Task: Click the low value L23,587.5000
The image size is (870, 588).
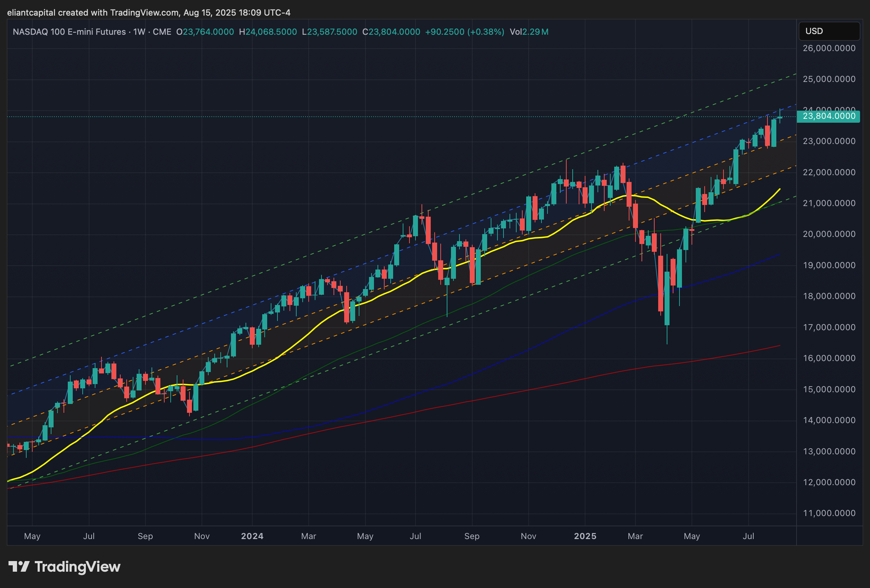Action: [x=329, y=32]
